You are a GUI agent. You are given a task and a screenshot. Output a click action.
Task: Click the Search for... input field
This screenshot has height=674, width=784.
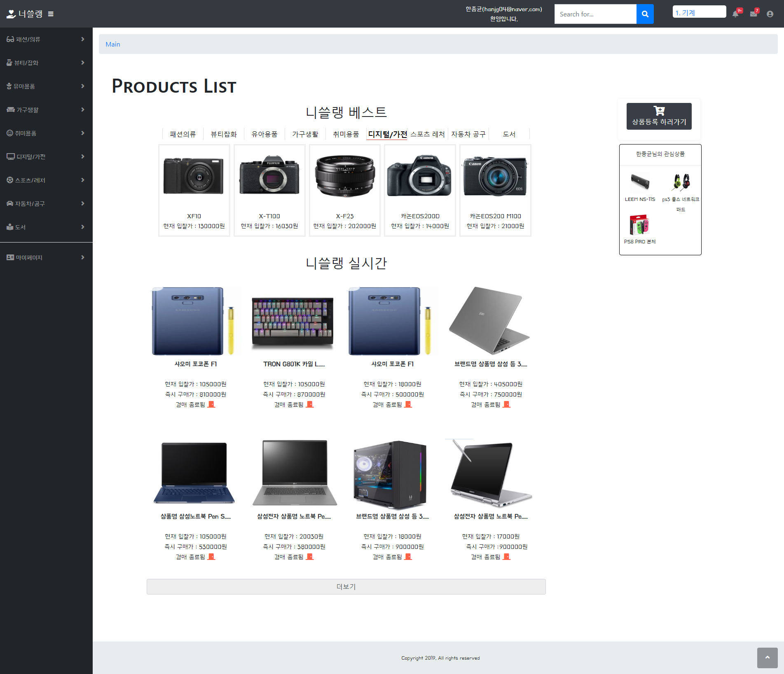pyautogui.click(x=595, y=14)
